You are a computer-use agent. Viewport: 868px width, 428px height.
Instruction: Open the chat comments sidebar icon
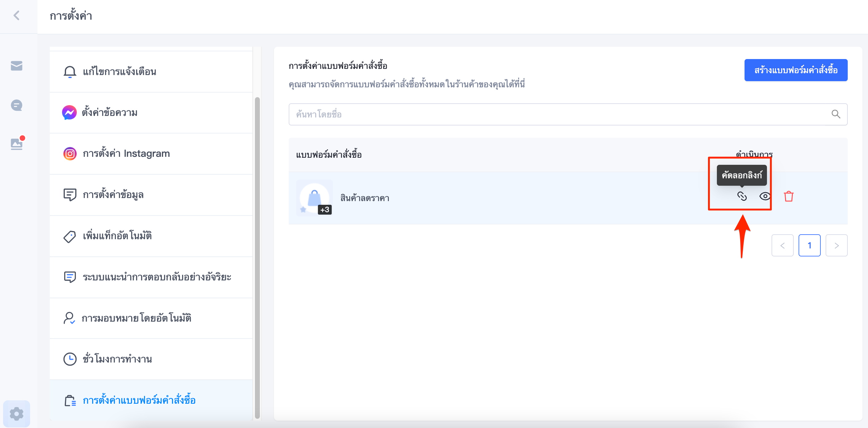(17, 105)
